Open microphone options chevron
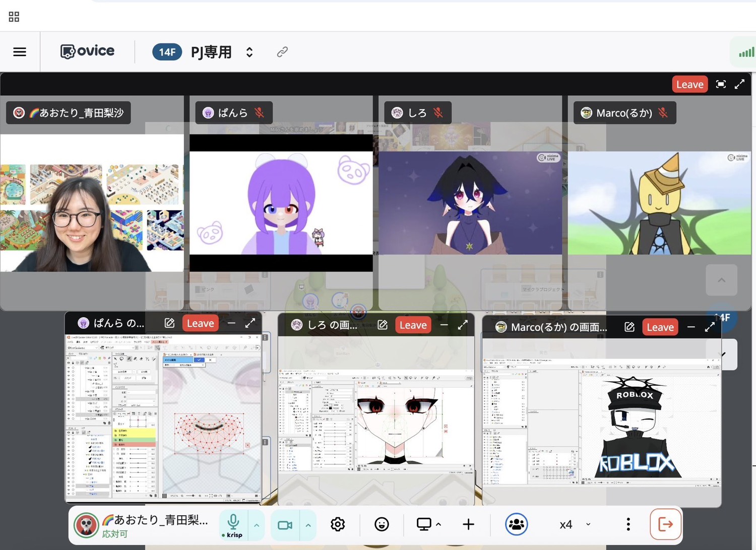The width and height of the screenshot is (756, 550). (x=257, y=525)
